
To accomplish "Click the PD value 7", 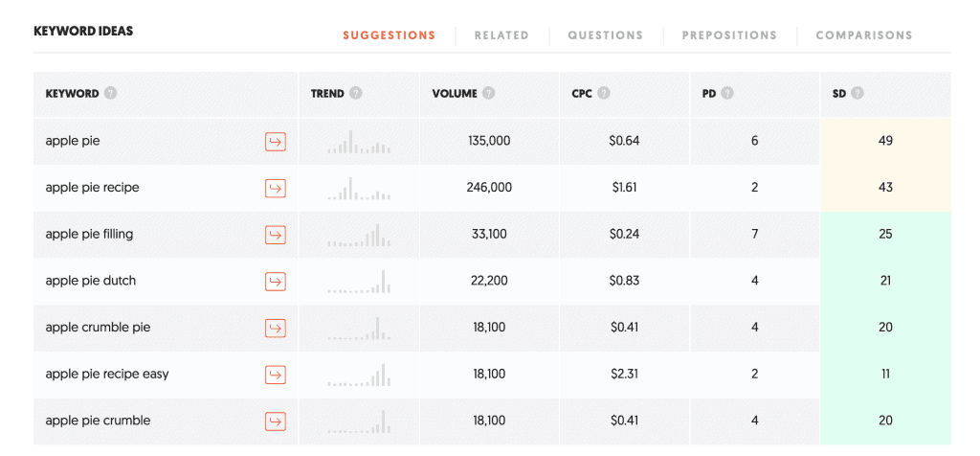I will 755,235.
